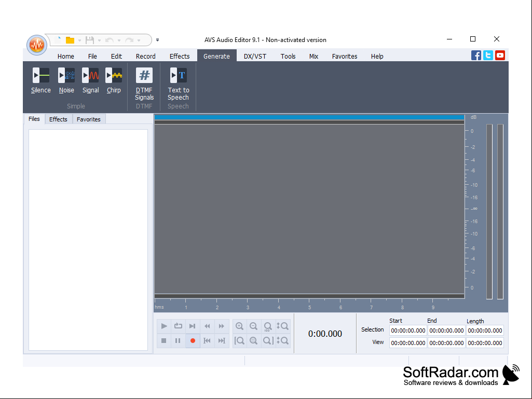Zoom in horizontally
Image resolution: width=532 pixels, height=399 pixels.
(x=240, y=326)
